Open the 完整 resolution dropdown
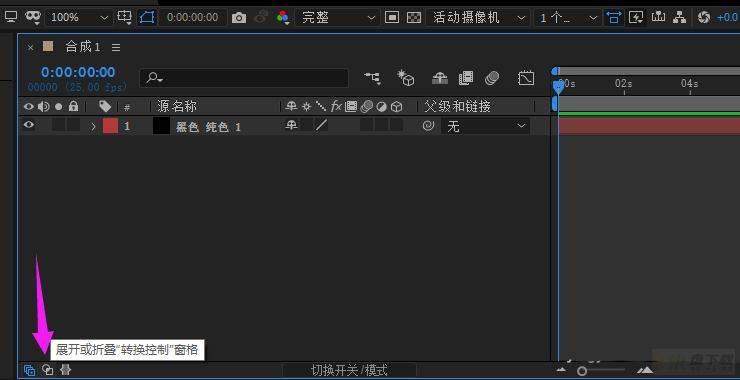This screenshot has width=740, height=380. (337, 18)
